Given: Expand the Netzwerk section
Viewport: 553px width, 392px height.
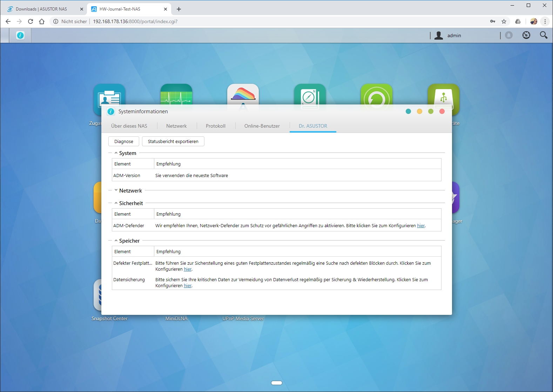Looking at the screenshot, I should [x=116, y=190].
